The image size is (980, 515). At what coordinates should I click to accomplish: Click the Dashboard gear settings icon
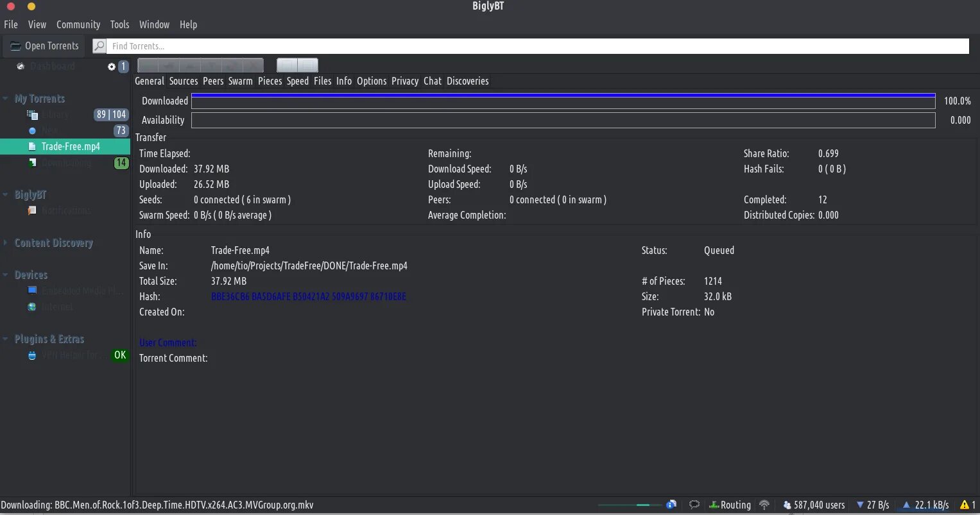(112, 67)
